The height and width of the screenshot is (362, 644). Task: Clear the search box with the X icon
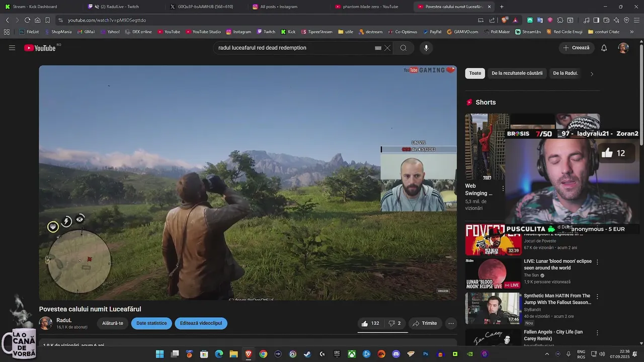[387, 48]
